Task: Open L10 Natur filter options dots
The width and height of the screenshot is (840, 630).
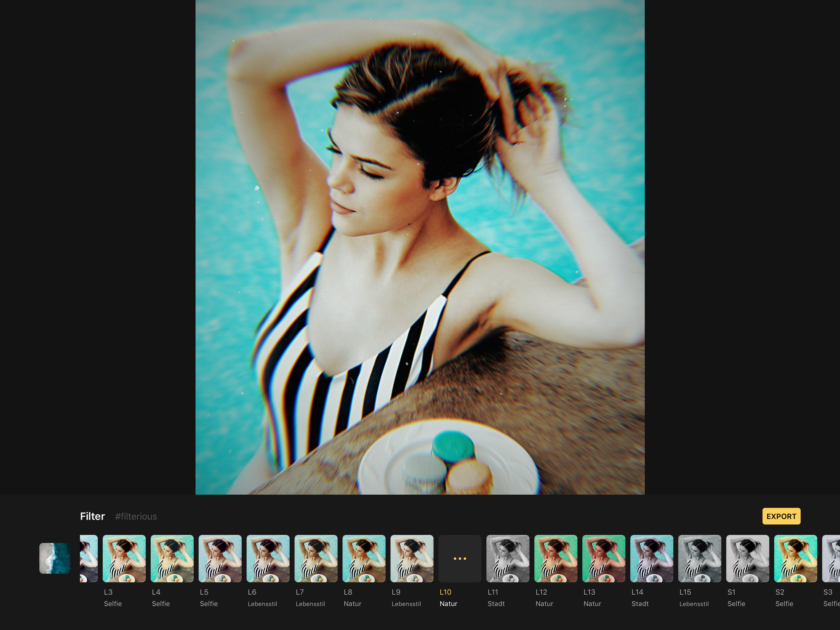Action: pos(459,558)
